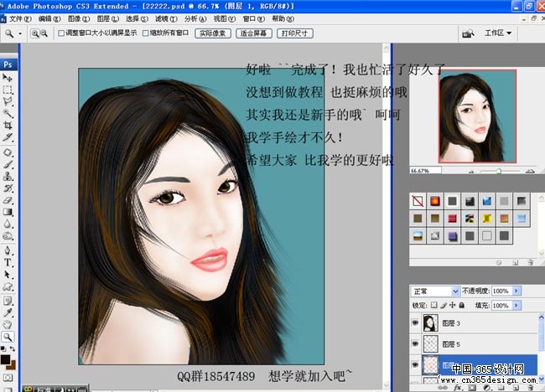Click the zoom-in mode icon in options bar
Image resolution: width=545 pixels, height=392 pixels.
34,34
